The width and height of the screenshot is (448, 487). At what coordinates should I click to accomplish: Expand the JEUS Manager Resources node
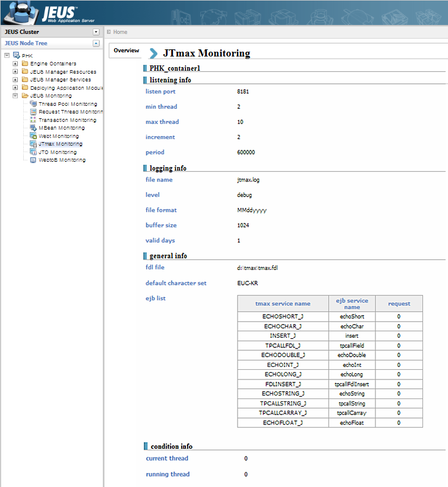pyautogui.click(x=15, y=72)
